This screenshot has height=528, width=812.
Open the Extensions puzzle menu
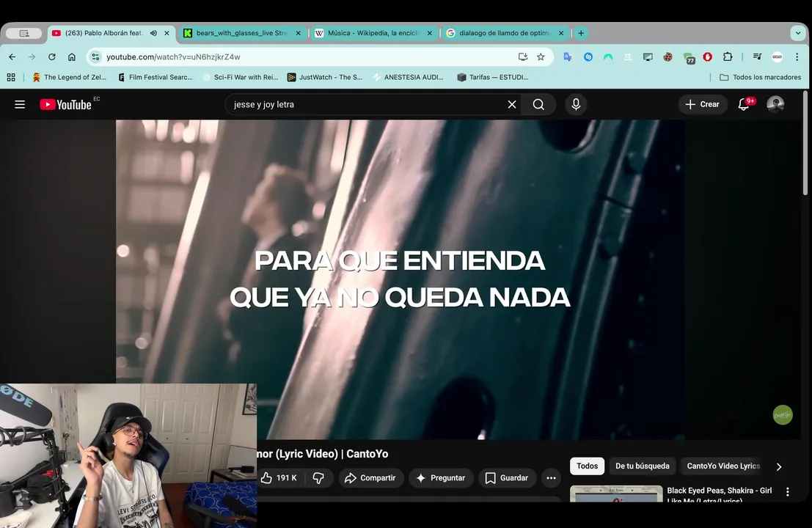tap(728, 57)
